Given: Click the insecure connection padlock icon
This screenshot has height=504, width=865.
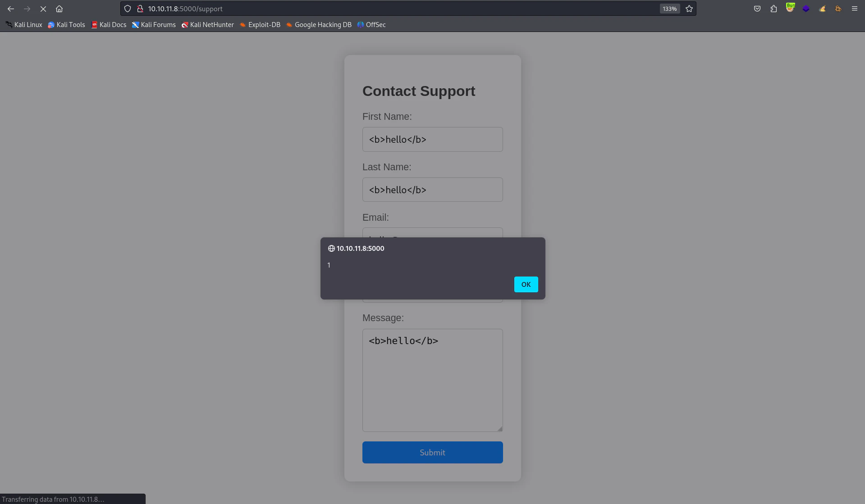Looking at the screenshot, I should tap(140, 9).
